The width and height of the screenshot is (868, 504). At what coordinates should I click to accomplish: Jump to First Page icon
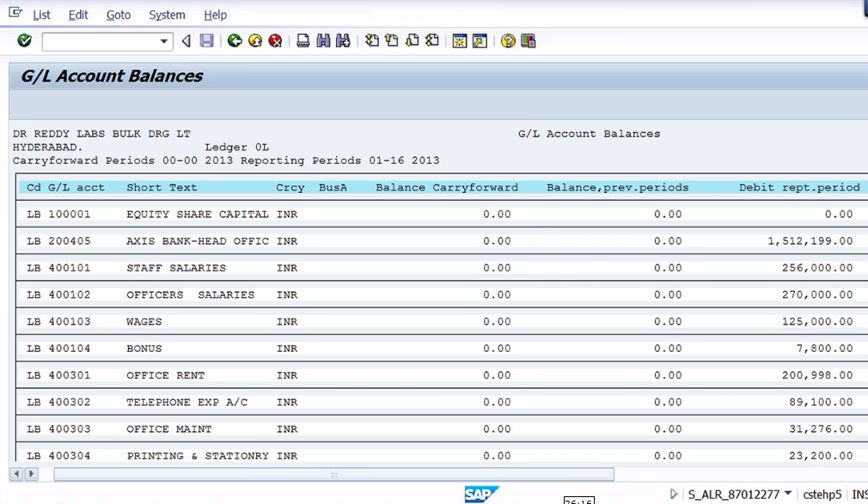[372, 41]
